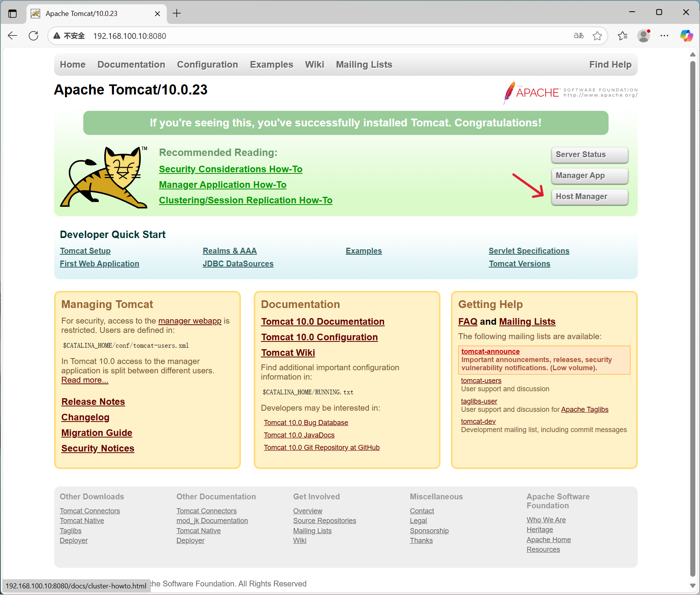Open the tomcat-announce mailing list link
The height and width of the screenshot is (595, 700).
[490, 352]
